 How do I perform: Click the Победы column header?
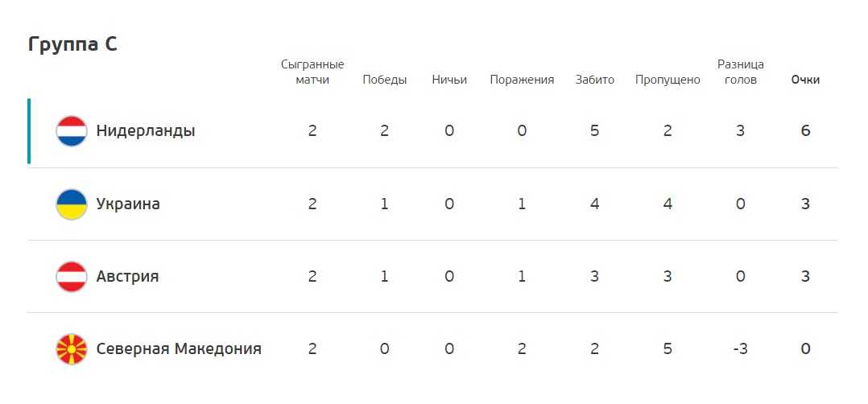click(x=385, y=80)
